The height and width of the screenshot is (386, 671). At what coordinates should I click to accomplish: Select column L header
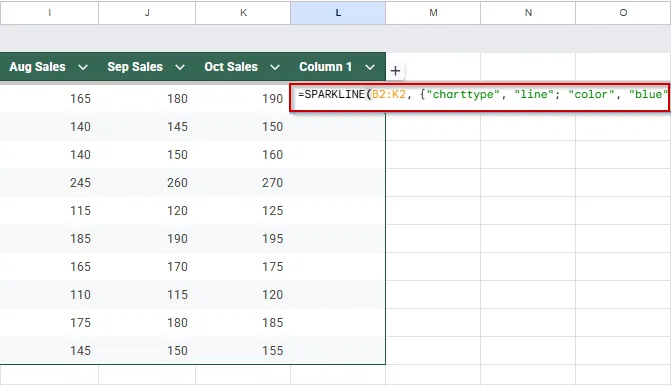(x=338, y=13)
